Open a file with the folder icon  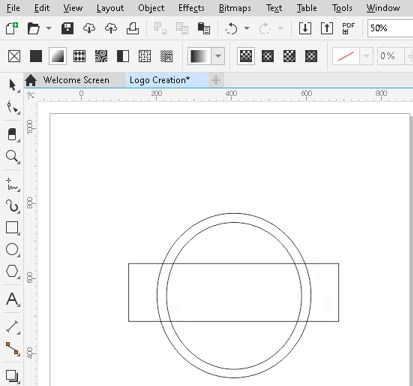33,28
